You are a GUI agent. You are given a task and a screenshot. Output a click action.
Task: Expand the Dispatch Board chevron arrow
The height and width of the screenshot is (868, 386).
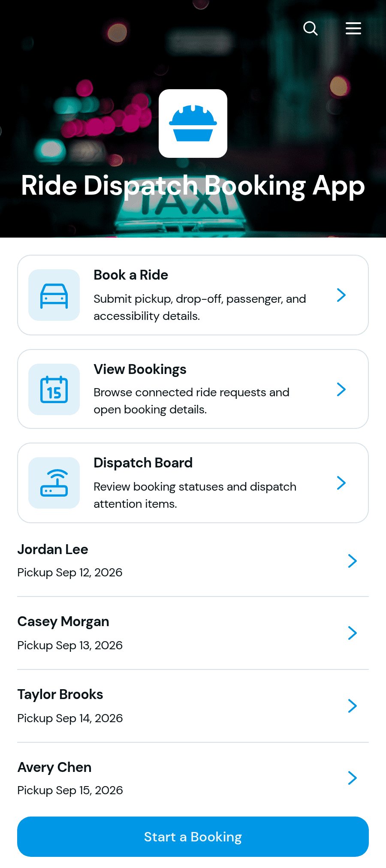click(x=341, y=483)
